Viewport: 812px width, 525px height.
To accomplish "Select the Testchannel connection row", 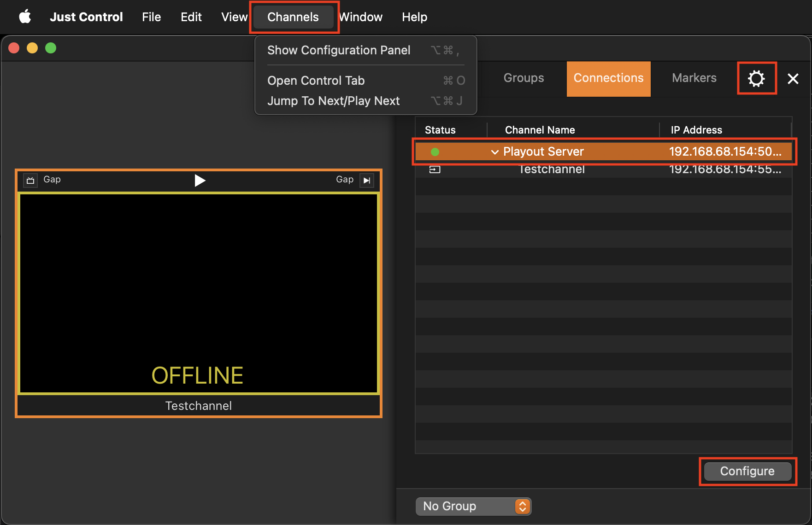I will (x=604, y=169).
